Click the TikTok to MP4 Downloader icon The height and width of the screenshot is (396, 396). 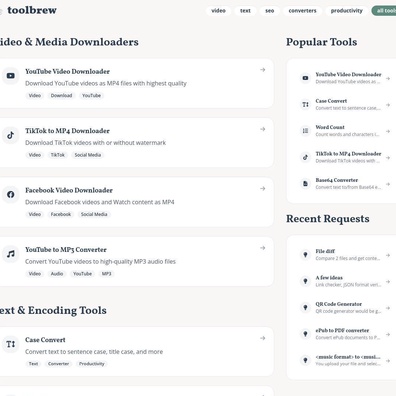pos(11,135)
